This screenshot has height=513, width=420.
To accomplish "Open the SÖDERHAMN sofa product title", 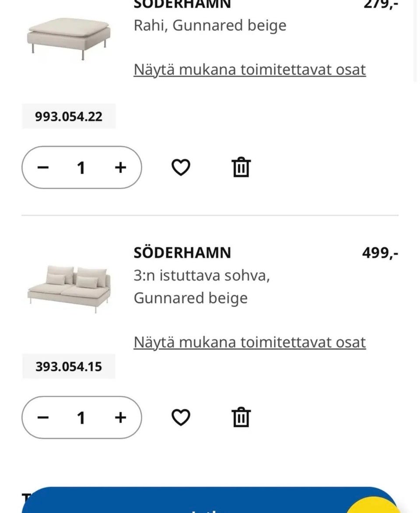I will point(182,253).
